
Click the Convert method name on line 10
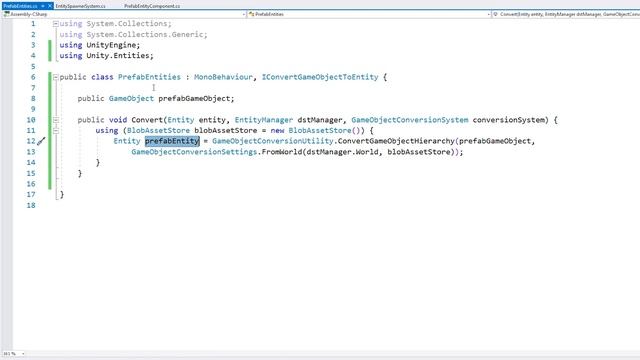point(147,120)
